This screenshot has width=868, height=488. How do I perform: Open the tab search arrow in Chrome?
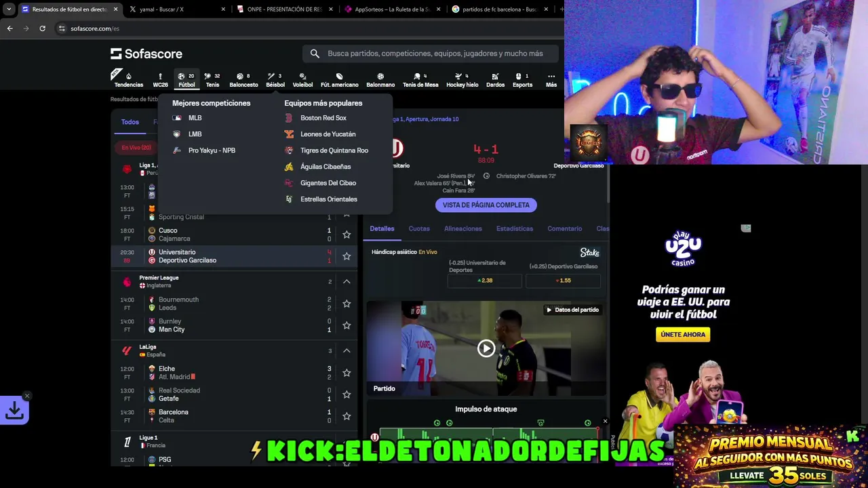pyautogui.click(x=9, y=9)
